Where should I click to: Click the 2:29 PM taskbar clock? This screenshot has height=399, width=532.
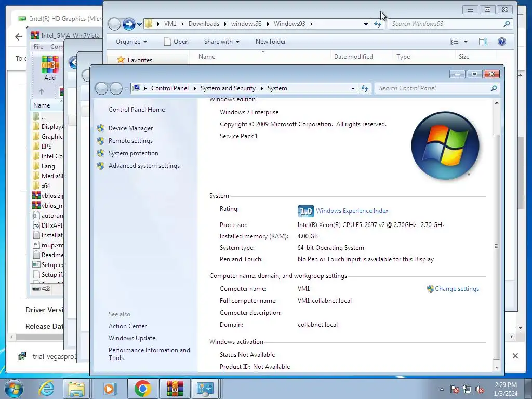point(506,385)
